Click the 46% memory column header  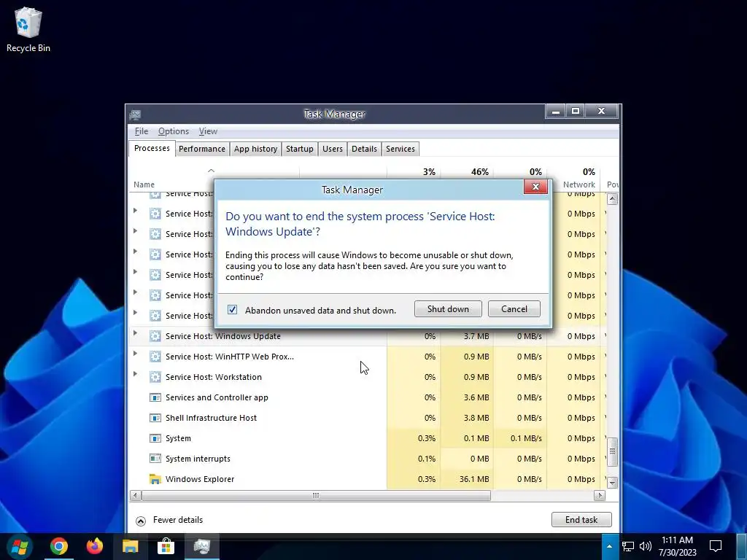pos(480,172)
